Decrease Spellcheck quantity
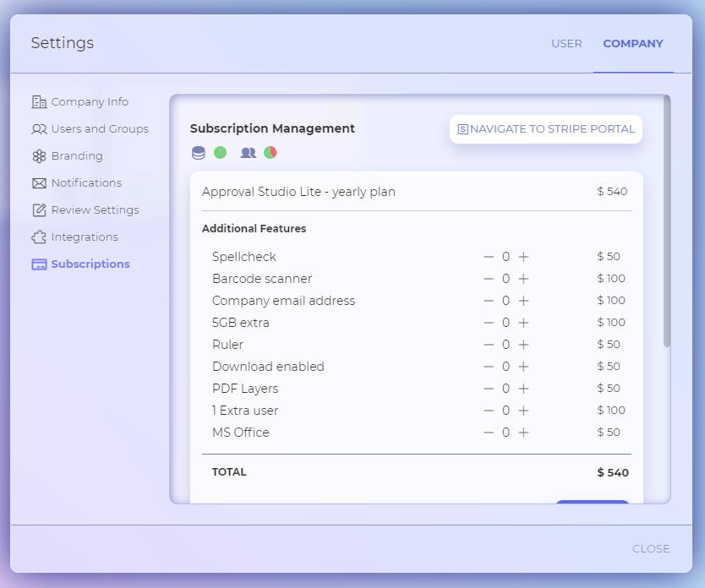This screenshot has width=705, height=588. (x=489, y=257)
